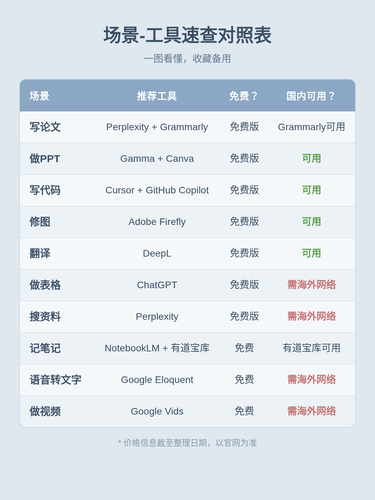This screenshot has height=500, width=375.
Task: Click Perplexity + Grammarly tool cell
Action: click(x=157, y=127)
